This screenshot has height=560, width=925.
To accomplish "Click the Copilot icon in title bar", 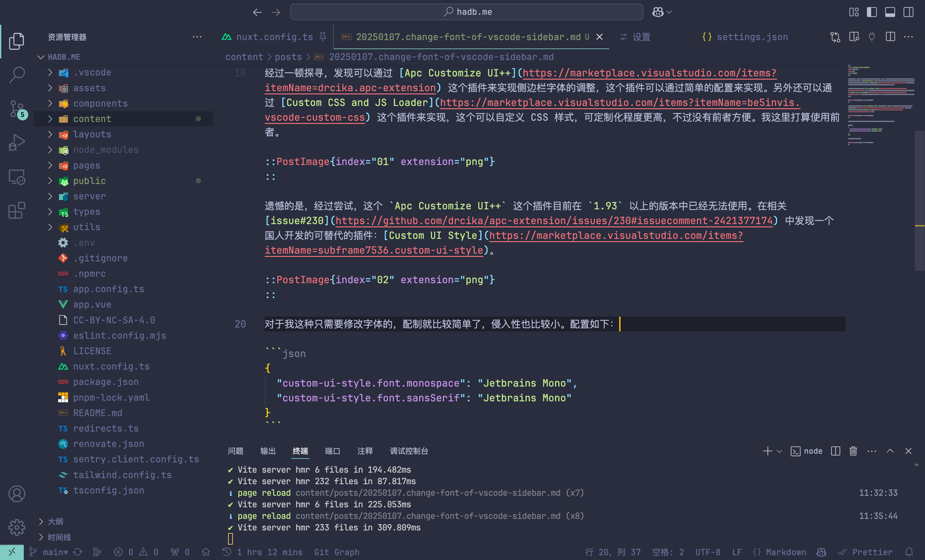I will tap(658, 12).
